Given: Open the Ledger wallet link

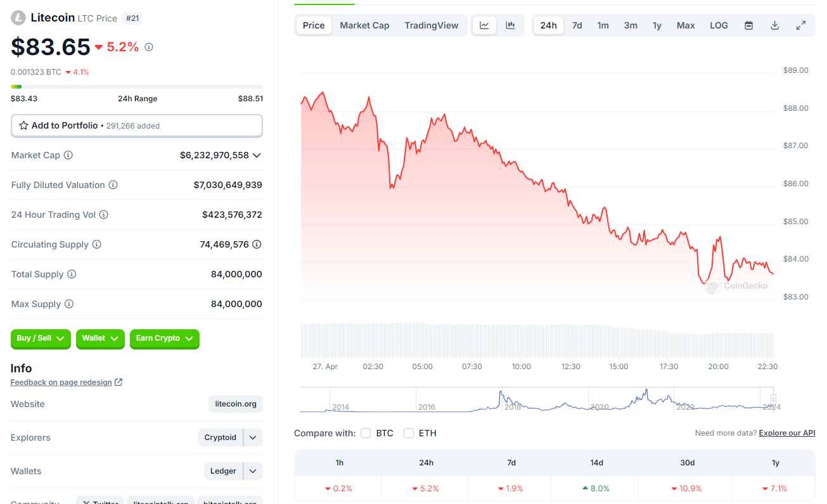Looking at the screenshot, I should (223, 471).
